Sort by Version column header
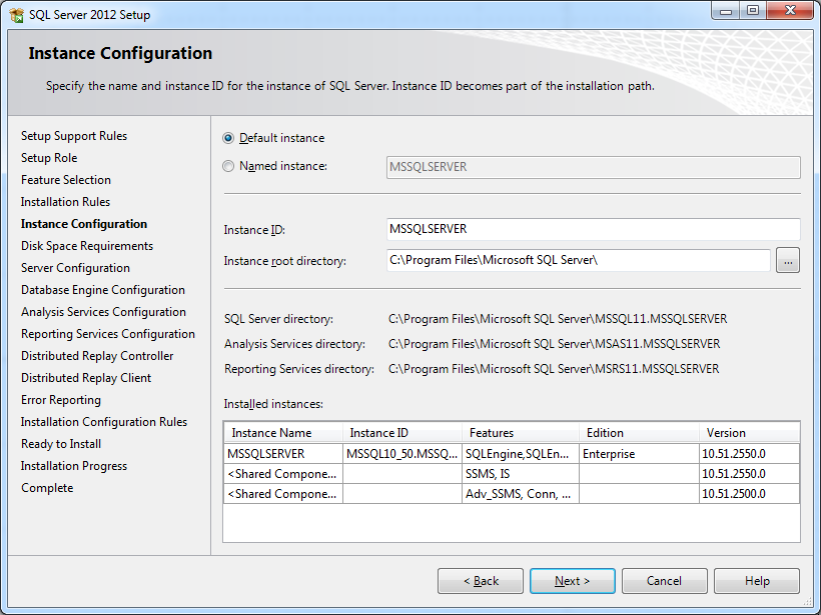Screen dimensions: 821x615 749,433
